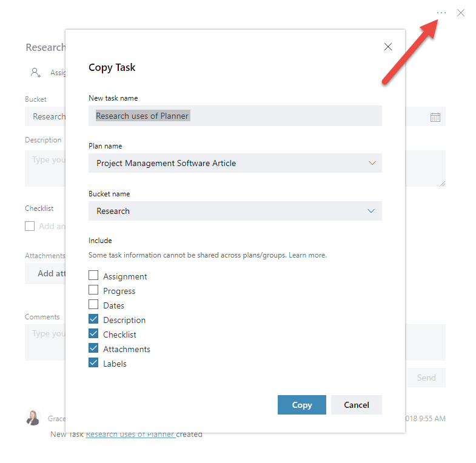
Task: Enable the Assignment checkbox
Action: [x=93, y=276]
